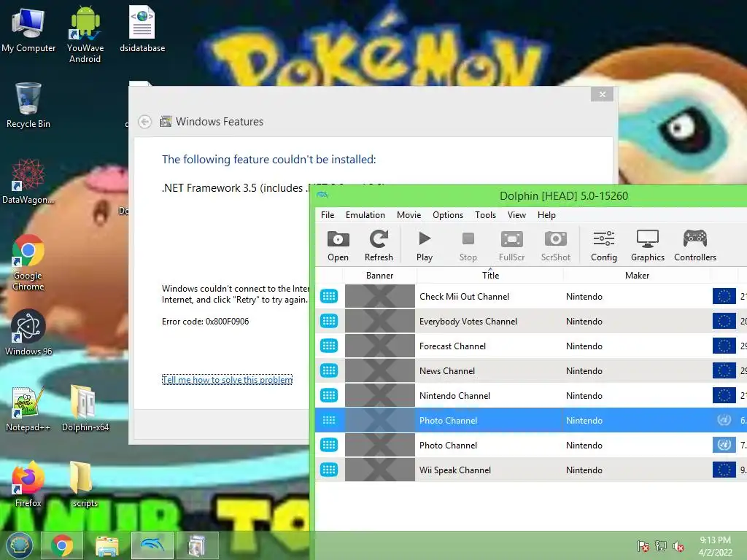Click the Play button in Dolphin toolbar
Screen dimensions: 747x560
click(425, 246)
